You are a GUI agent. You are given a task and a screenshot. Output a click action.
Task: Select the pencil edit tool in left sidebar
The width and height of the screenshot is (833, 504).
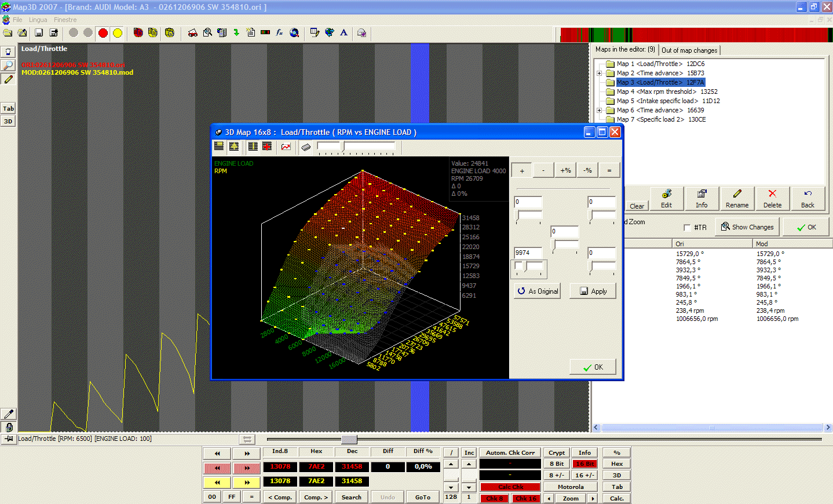[x=8, y=79]
